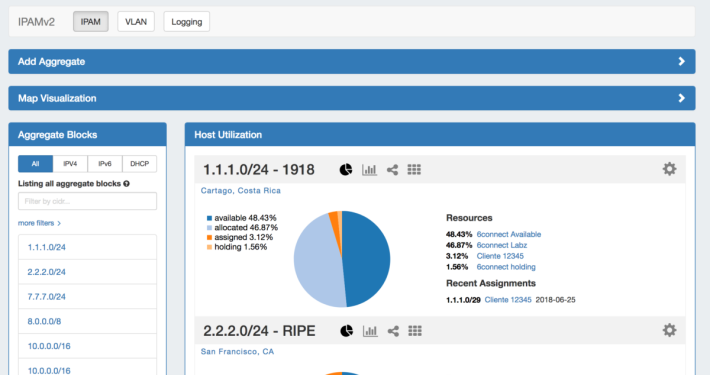Open grid view for 2.2.2.0/24 RIPE
The height and width of the screenshot is (375, 710).
pos(415,331)
